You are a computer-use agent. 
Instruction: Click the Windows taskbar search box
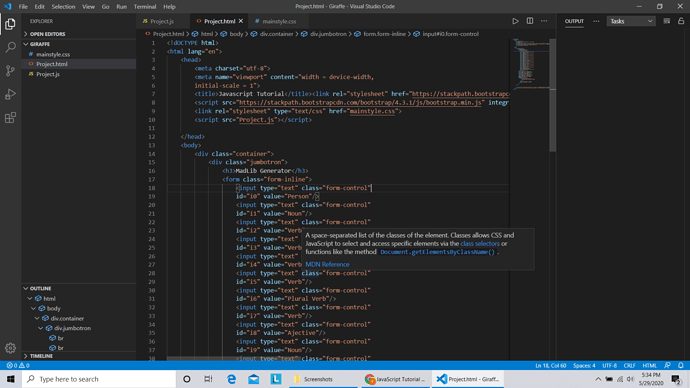point(99,379)
